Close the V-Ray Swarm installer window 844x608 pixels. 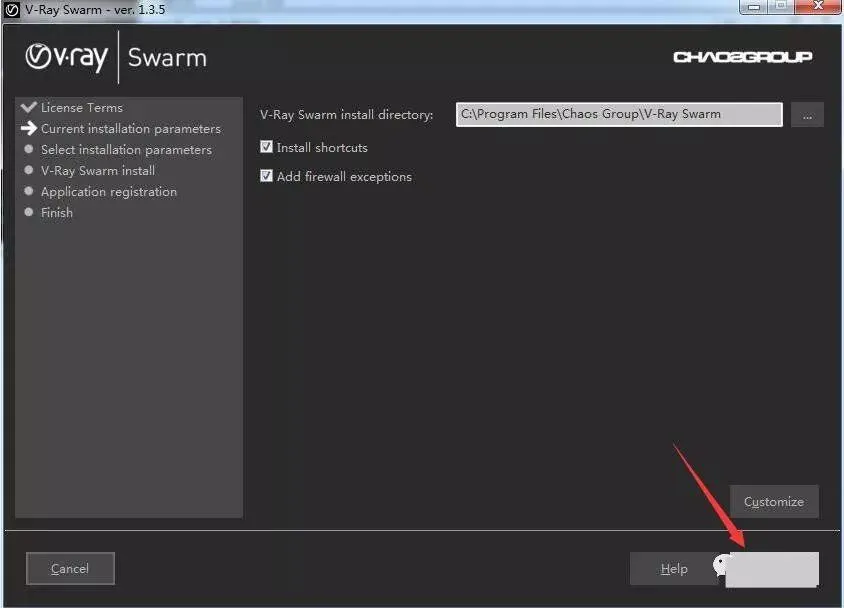tap(818, 7)
